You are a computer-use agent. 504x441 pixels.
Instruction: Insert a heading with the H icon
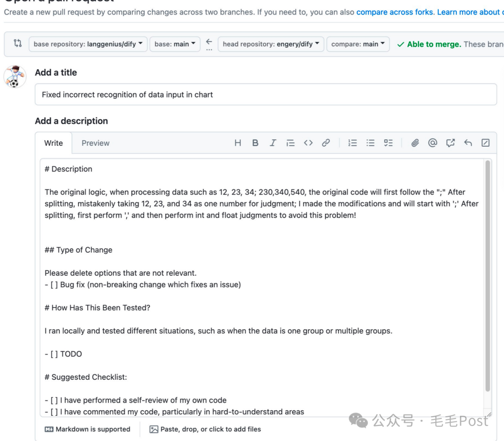(x=238, y=143)
